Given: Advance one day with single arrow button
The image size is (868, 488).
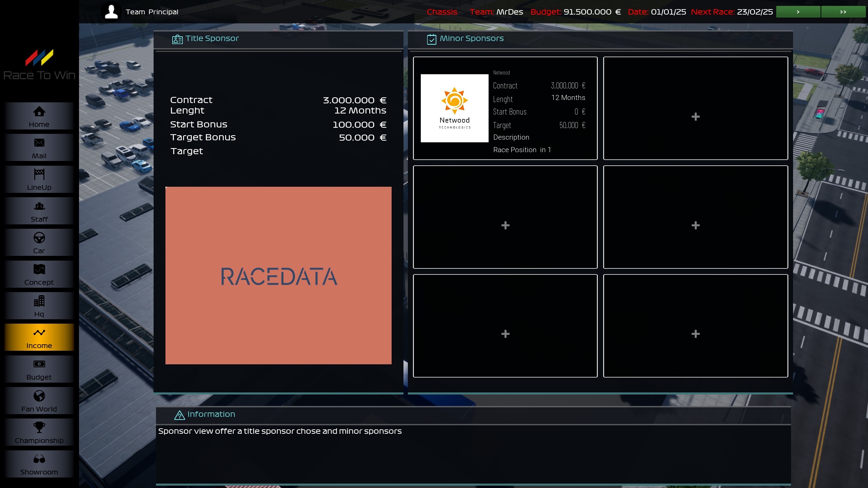Looking at the screenshot, I should [798, 12].
